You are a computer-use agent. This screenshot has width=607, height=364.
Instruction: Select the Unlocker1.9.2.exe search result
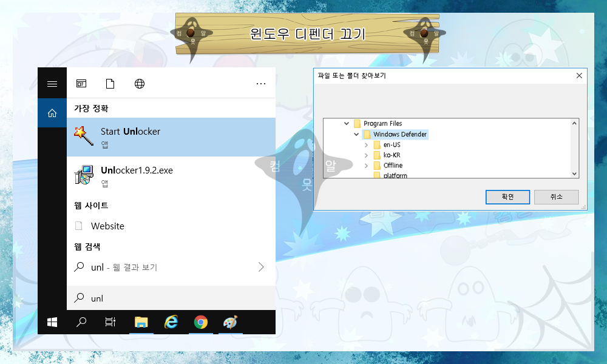(x=171, y=175)
